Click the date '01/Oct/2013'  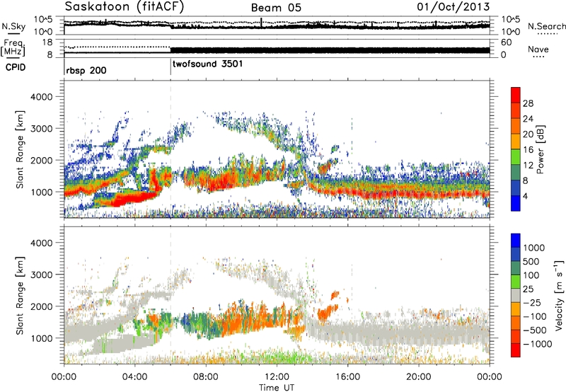coord(454,7)
